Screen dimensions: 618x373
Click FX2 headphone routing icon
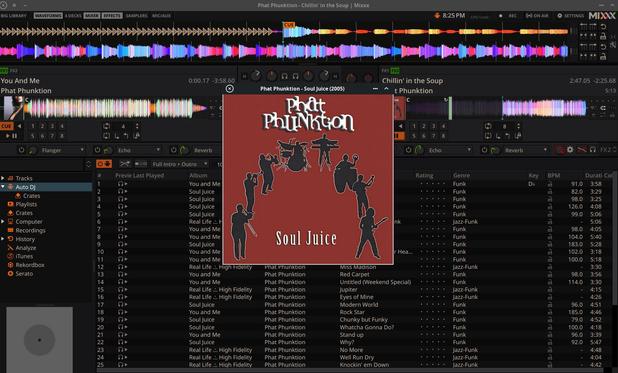click(592, 150)
